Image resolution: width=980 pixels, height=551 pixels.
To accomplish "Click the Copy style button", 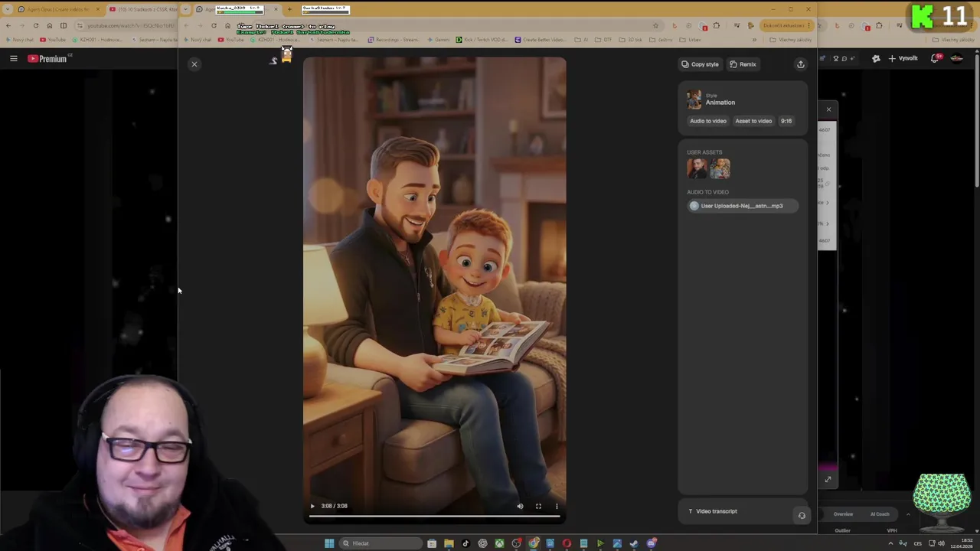I will point(700,64).
